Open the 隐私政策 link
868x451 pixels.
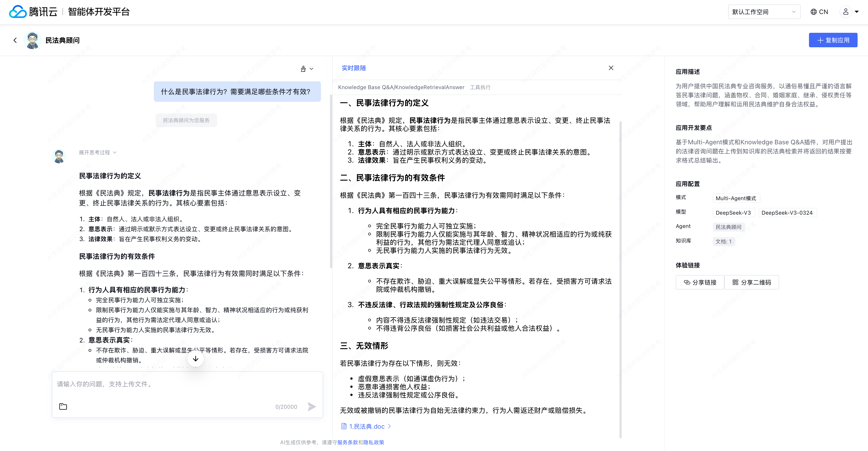(374, 442)
